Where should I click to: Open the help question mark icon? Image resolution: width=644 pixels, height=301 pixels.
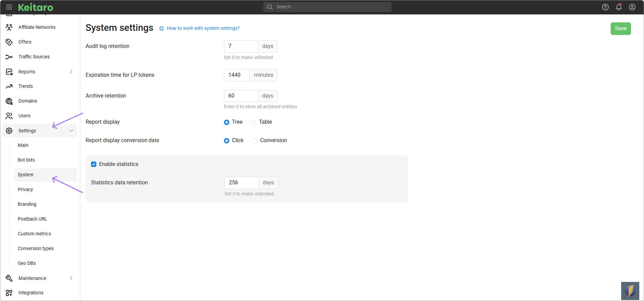(605, 7)
